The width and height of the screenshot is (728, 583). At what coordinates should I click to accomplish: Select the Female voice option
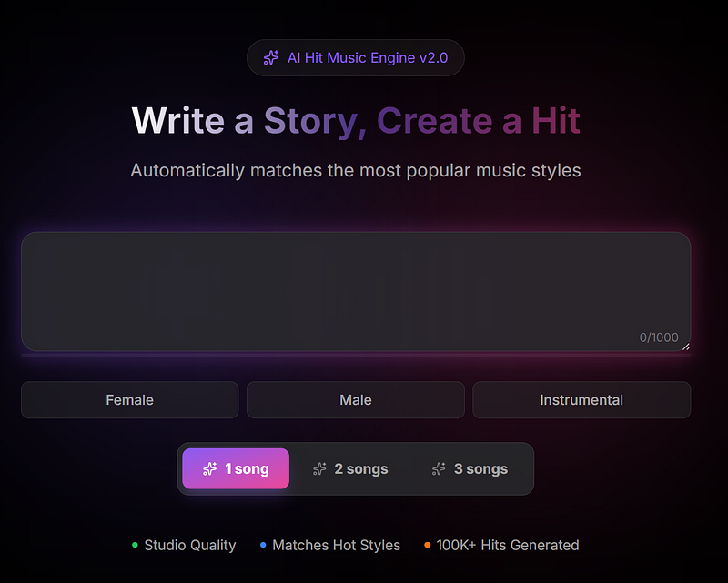pos(129,399)
